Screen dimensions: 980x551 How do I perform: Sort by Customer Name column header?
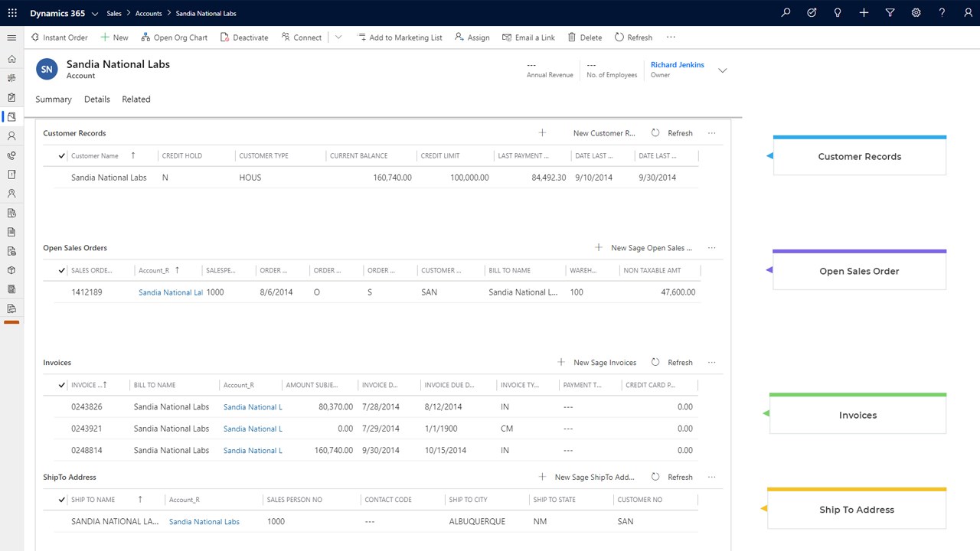[x=95, y=156]
